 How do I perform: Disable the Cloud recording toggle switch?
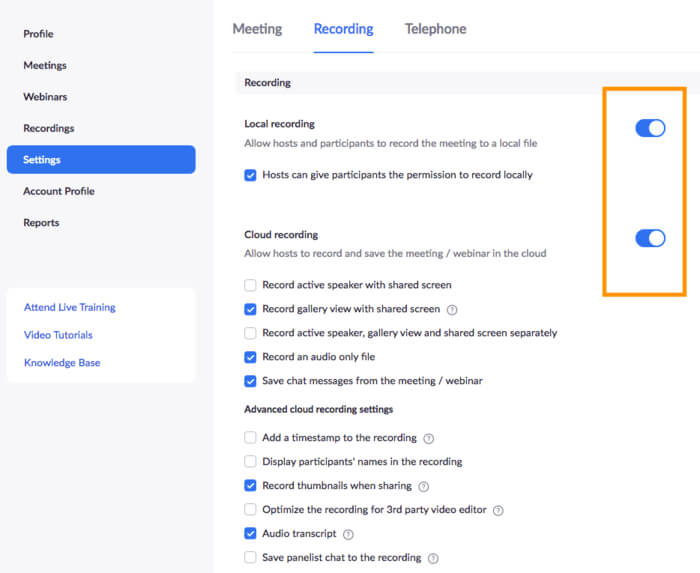point(650,238)
